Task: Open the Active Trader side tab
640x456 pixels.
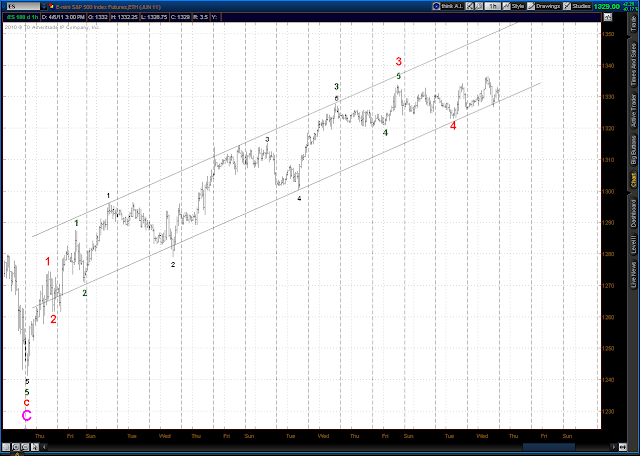Action: coord(633,112)
